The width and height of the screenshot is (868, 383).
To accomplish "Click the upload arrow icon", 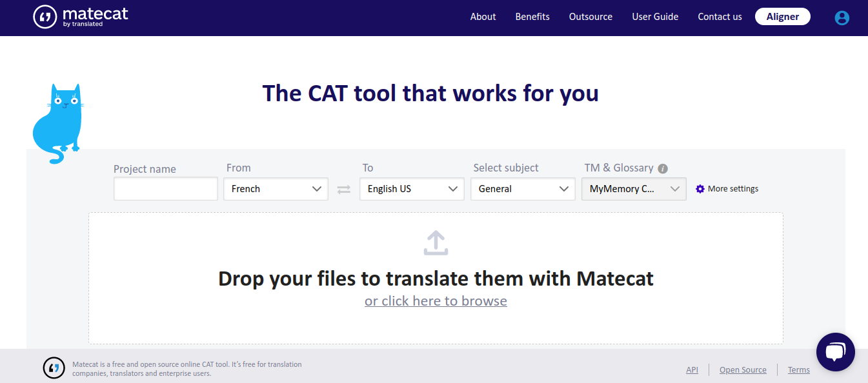I will tap(436, 243).
